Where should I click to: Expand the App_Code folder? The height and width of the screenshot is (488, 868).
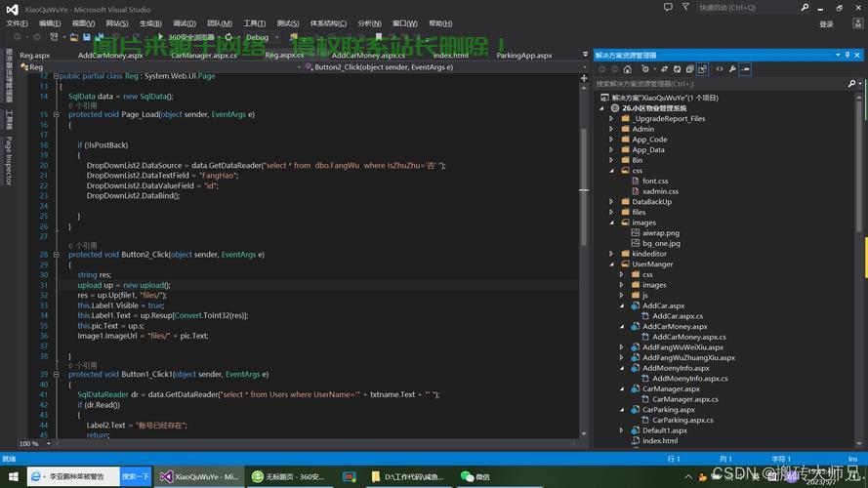pyautogui.click(x=611, y=140)
